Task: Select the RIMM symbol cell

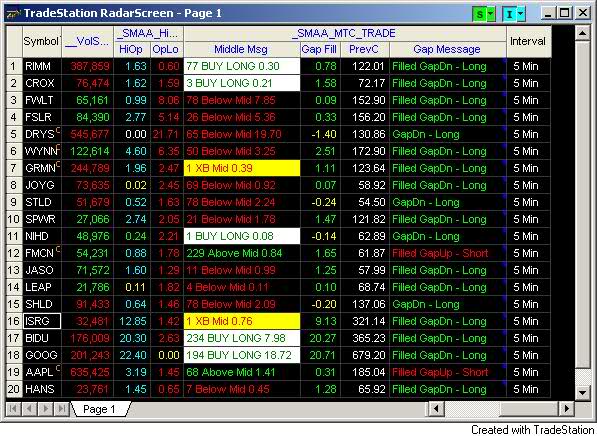Action: tap(42, 66)
